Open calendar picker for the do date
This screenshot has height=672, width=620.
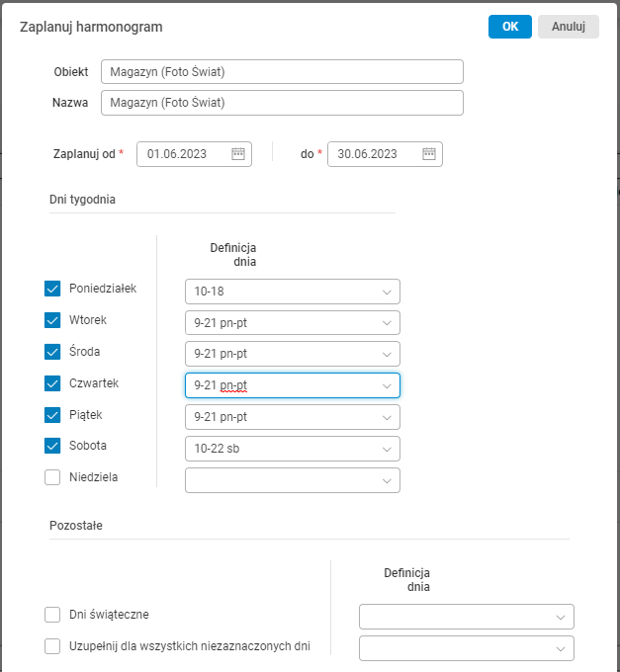(x=429, y=154)
